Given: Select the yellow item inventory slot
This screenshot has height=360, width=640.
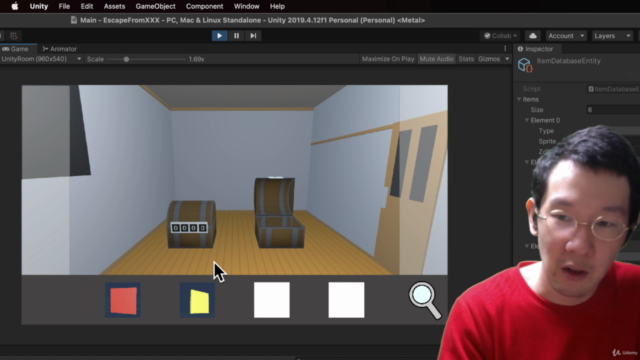Looking at the screenshot, I should (197, 300).
